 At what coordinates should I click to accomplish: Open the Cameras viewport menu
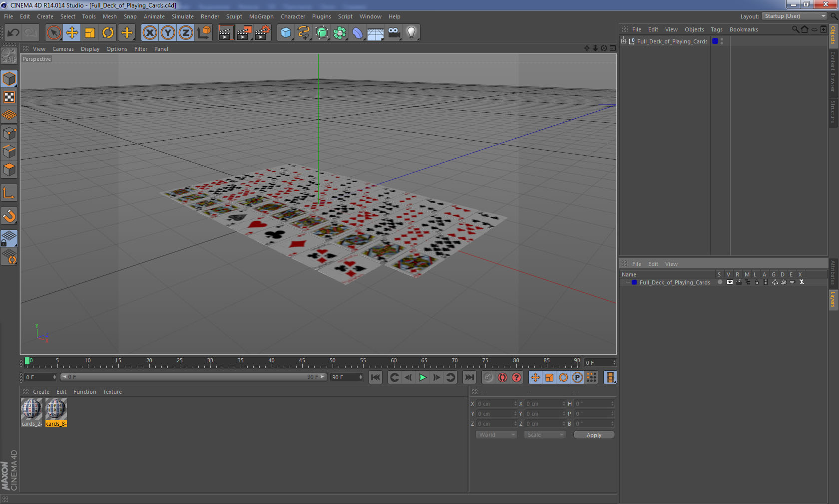pos(63,49)
